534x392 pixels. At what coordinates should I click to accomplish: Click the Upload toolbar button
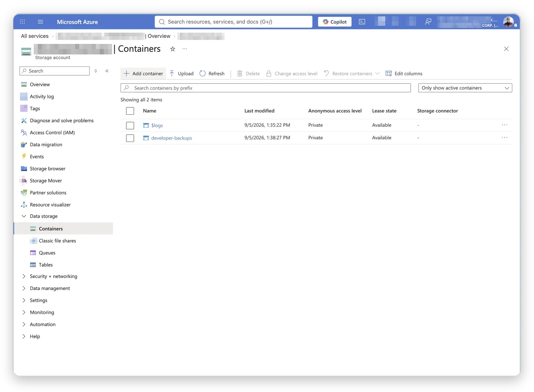tap(181, 73)
